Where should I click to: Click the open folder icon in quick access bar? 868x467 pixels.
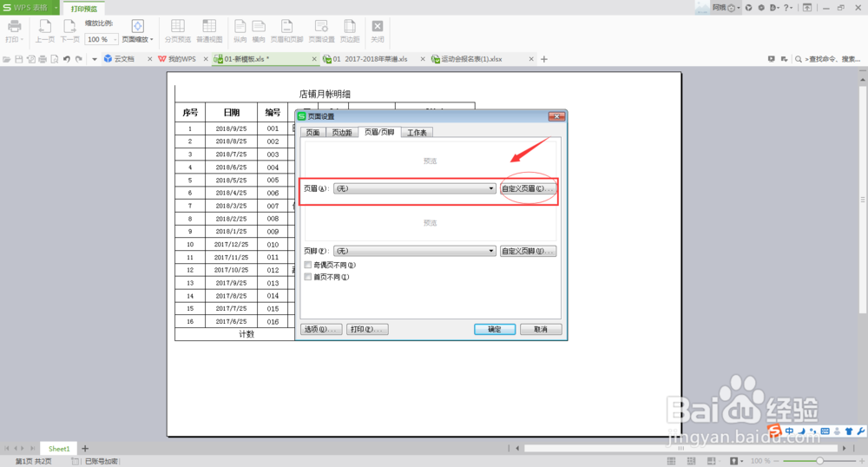click(7, 59)
